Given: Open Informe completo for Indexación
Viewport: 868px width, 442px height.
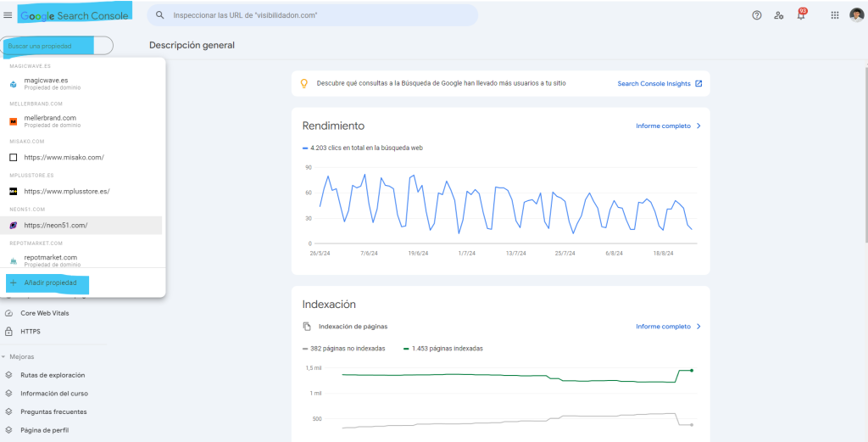Looking at the screenshot, I should tap(668, 326).
